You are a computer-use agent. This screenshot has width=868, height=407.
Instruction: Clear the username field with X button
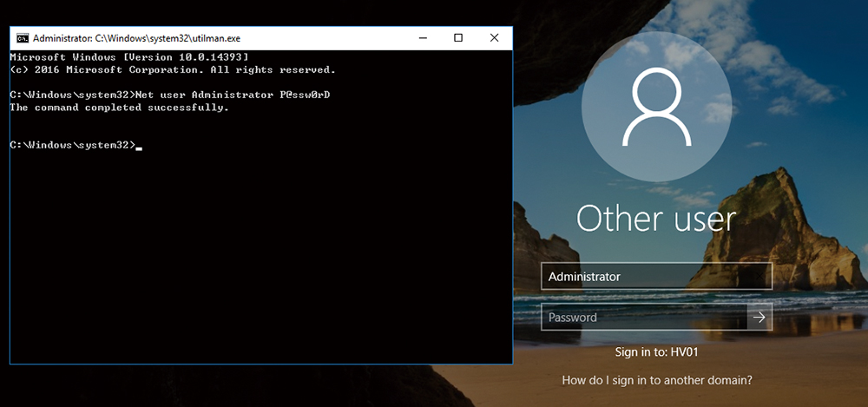760,276
